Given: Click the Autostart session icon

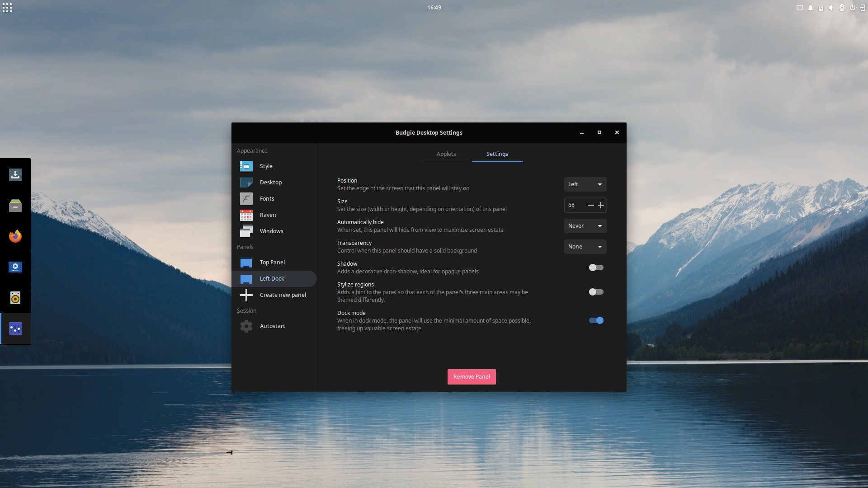Looking at the screenshot, I should (x=246, y=326).
